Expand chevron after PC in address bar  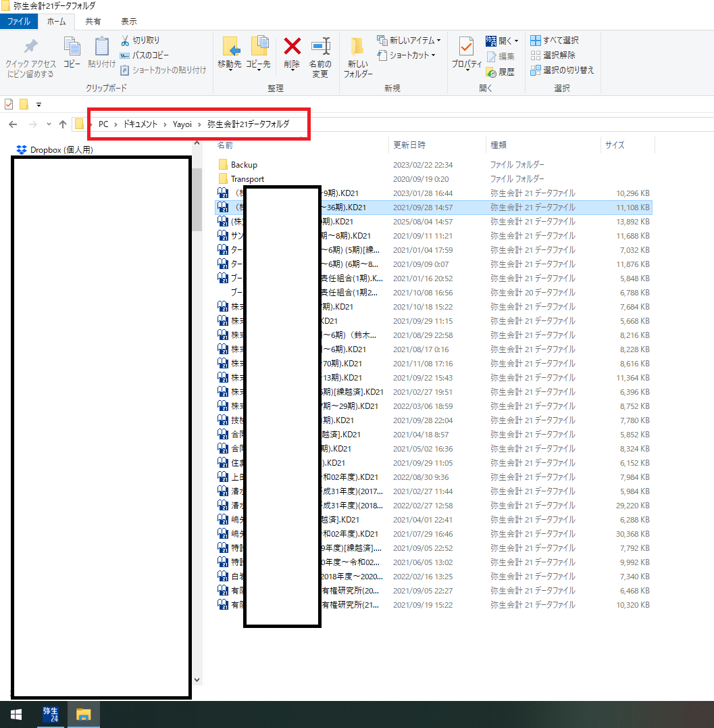(x=116, y=124)
